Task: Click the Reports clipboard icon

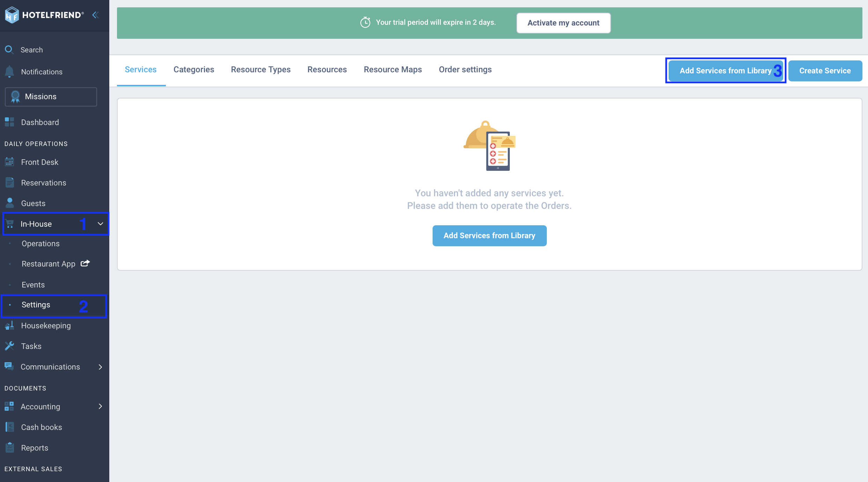Action: tap(9, 448)
